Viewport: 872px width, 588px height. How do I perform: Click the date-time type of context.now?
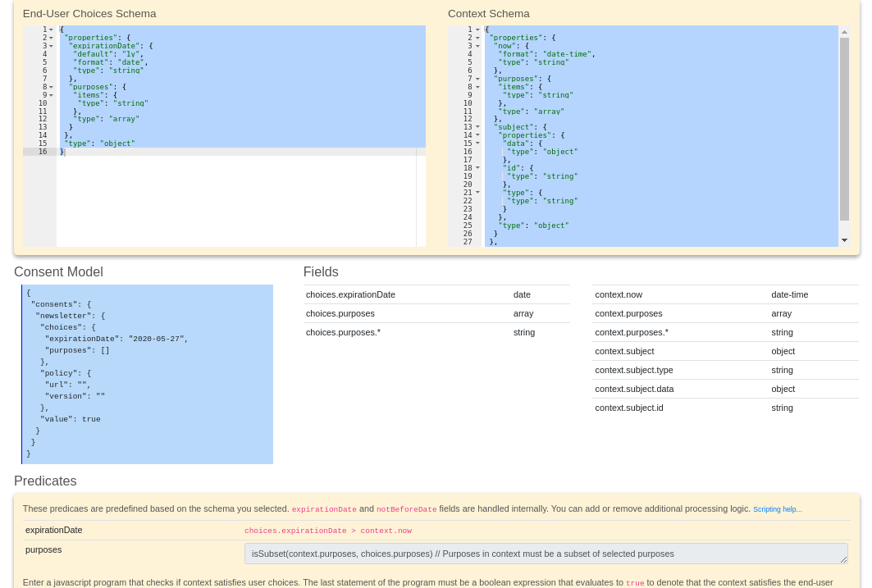click(790, 294)
